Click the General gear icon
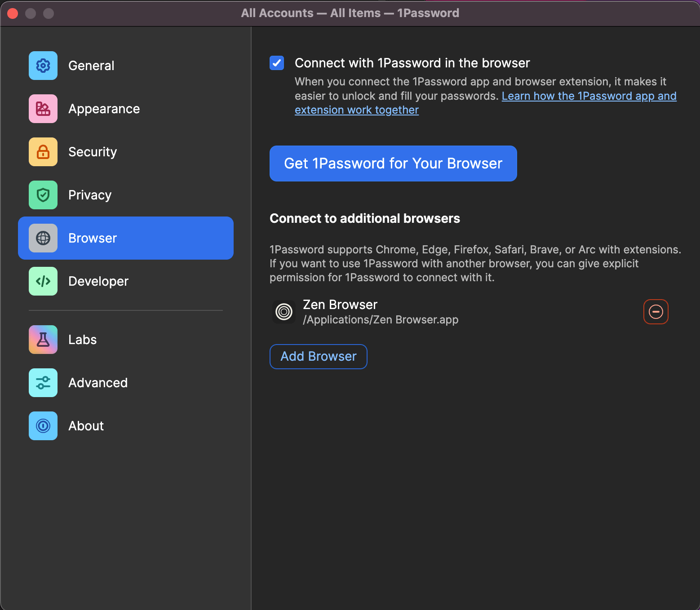This screenshot has width=700, height=610. pos(43,66)
